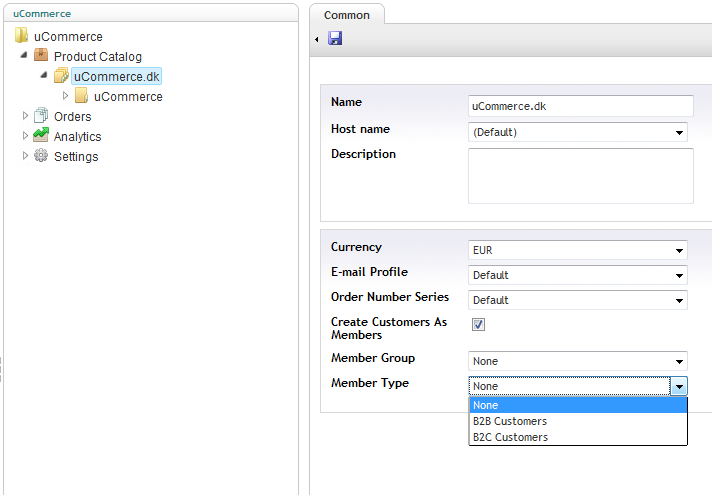The height and width of the screenshot is (495, 712).
Task: Select Analytics tree label
Action: click(78, 136)
